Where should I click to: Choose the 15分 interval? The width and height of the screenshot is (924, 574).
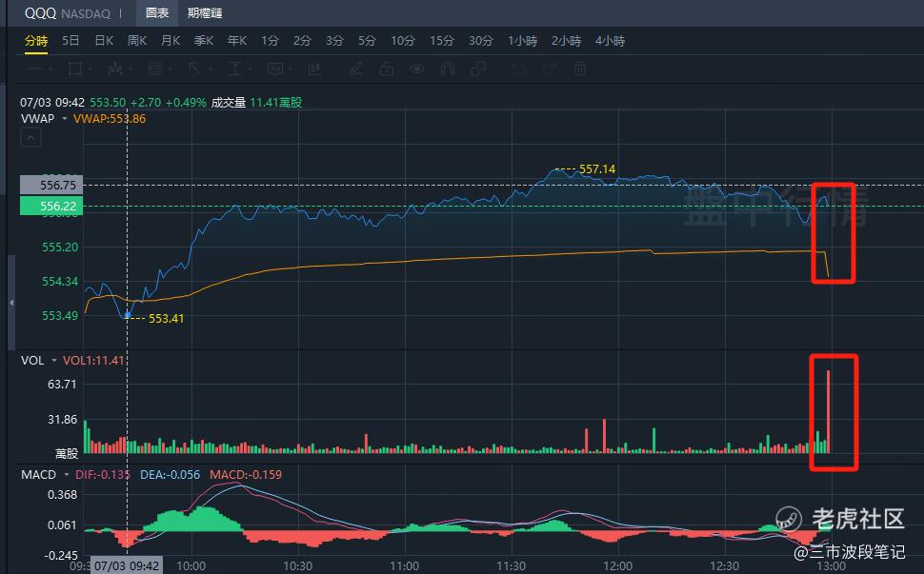(442, 41)
